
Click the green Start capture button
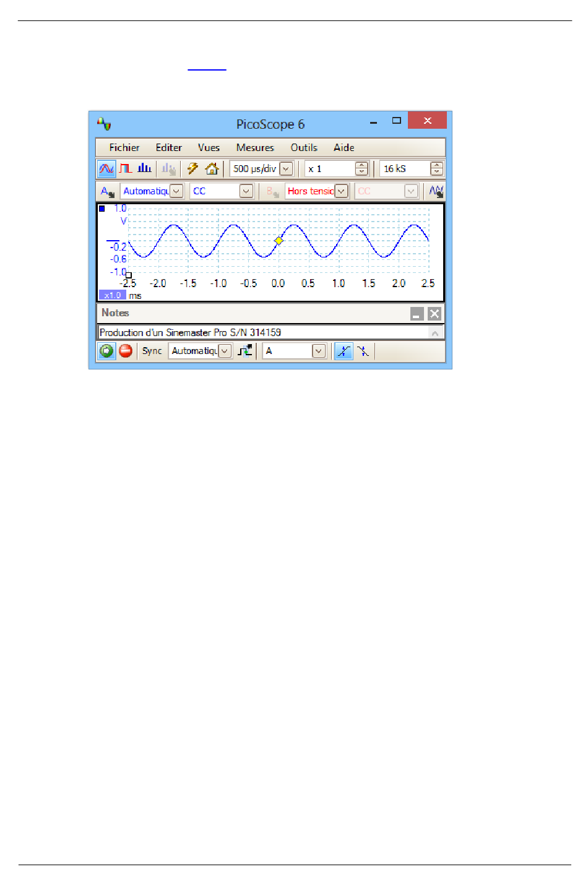click(x=106, y=351)
